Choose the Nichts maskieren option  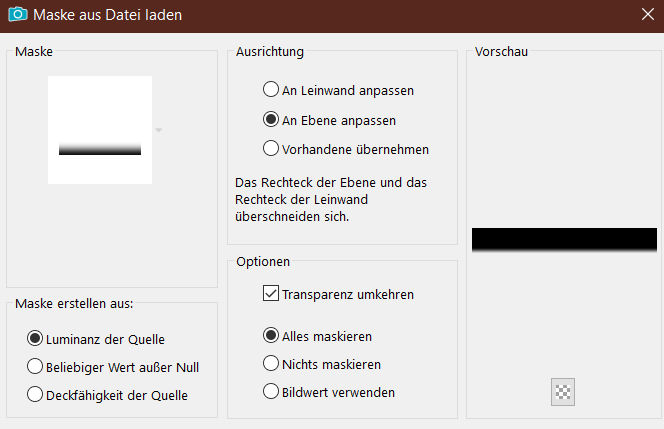coord(271,364)
